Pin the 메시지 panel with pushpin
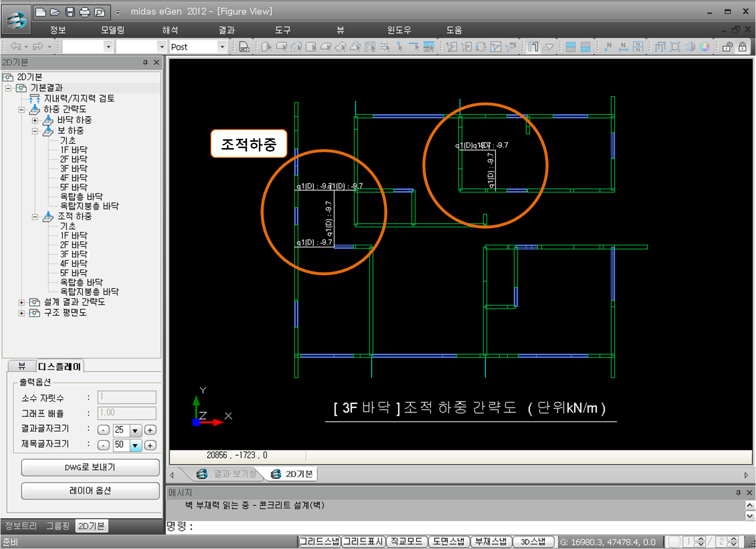The image size is (756, 549). coord(738,492)
